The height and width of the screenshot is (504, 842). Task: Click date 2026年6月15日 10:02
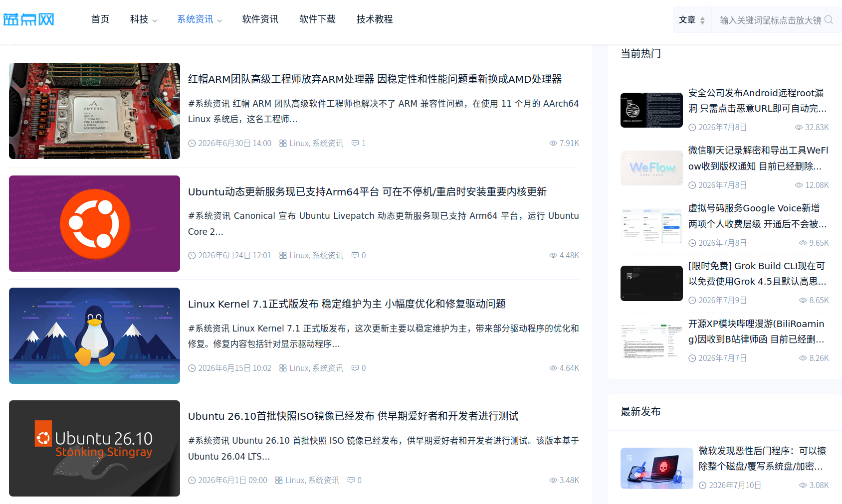pos(234,368)
